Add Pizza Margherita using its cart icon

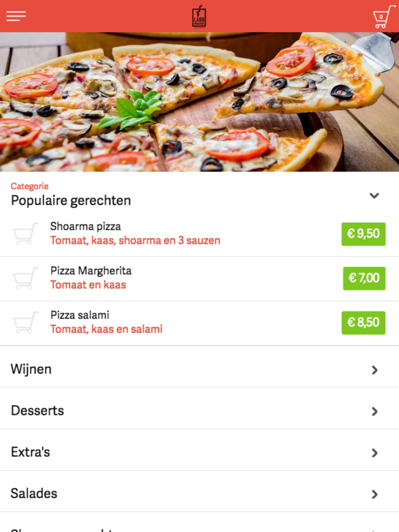[x=26, y=279]
